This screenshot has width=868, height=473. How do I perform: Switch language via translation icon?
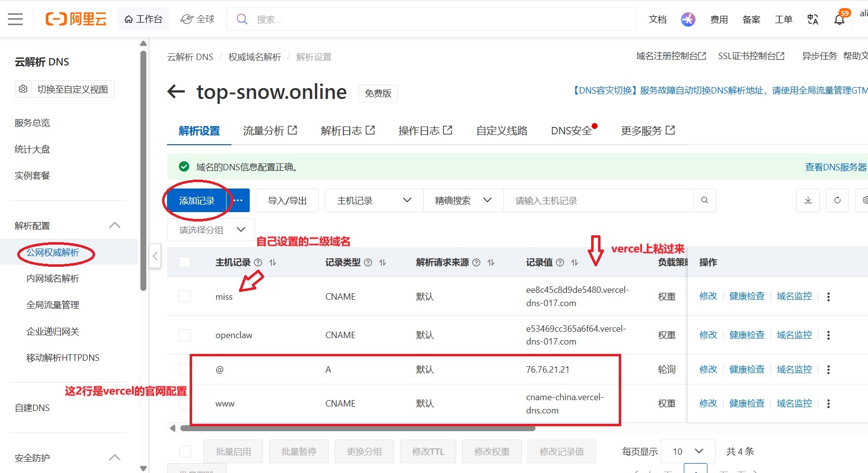click(812, 19)
